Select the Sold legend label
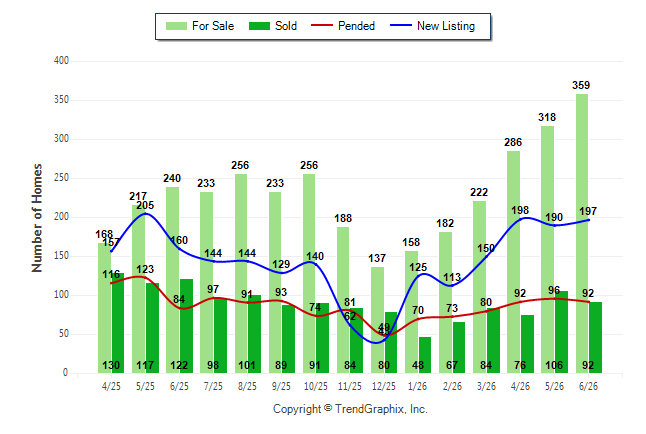Screen dimensions: 646x434 (286, 26)
